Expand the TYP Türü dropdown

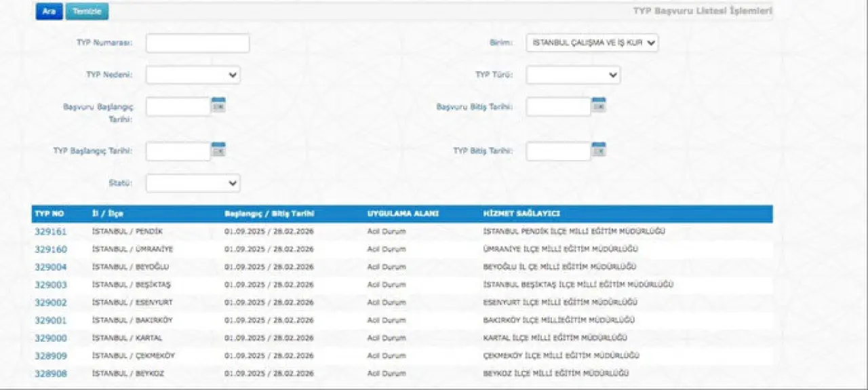click(x=573, y=75)
